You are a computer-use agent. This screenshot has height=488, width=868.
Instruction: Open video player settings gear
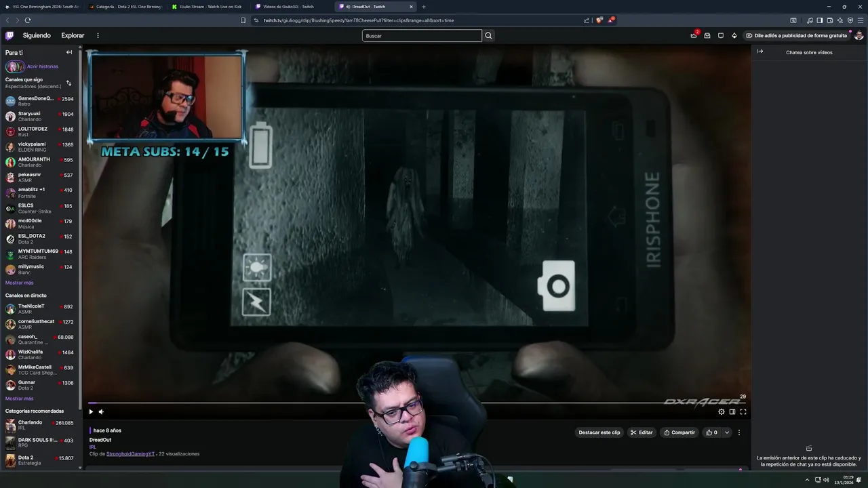(x=721, y=411)
